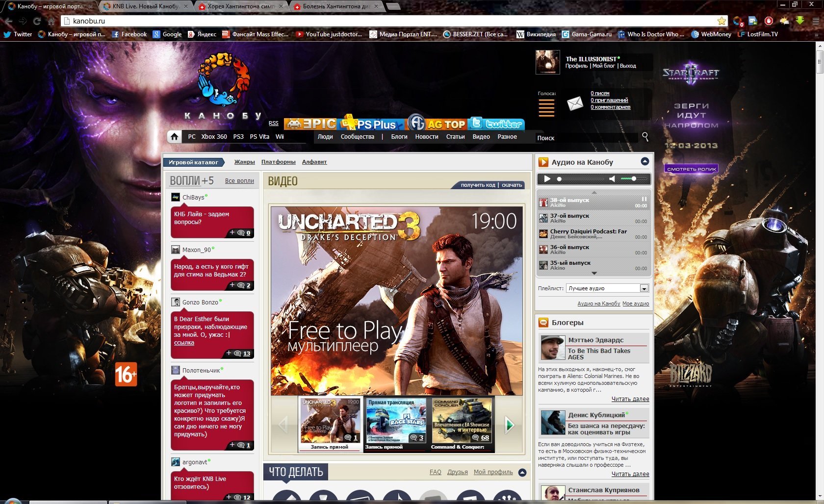Select the 37-ой выпуск audio track
The width and height of the screenshot is (824, 504).
[593, 218]
